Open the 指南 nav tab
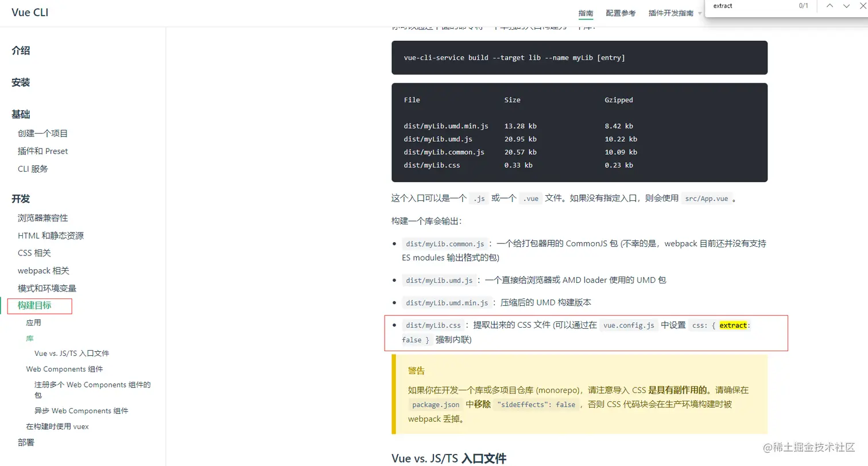The width and height of the screenshot is (868, 466). point(586,13)
